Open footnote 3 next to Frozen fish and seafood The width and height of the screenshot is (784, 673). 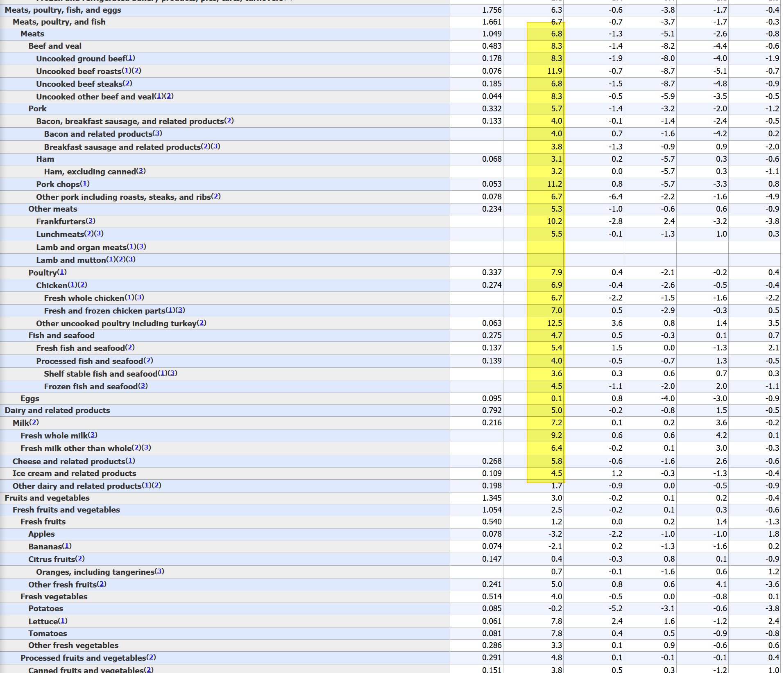click(x=143, y=386)
